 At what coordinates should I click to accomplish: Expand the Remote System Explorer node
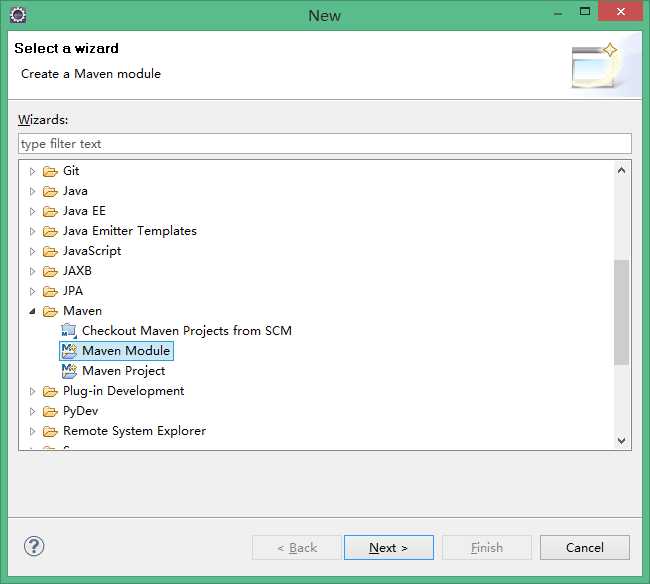32,431
